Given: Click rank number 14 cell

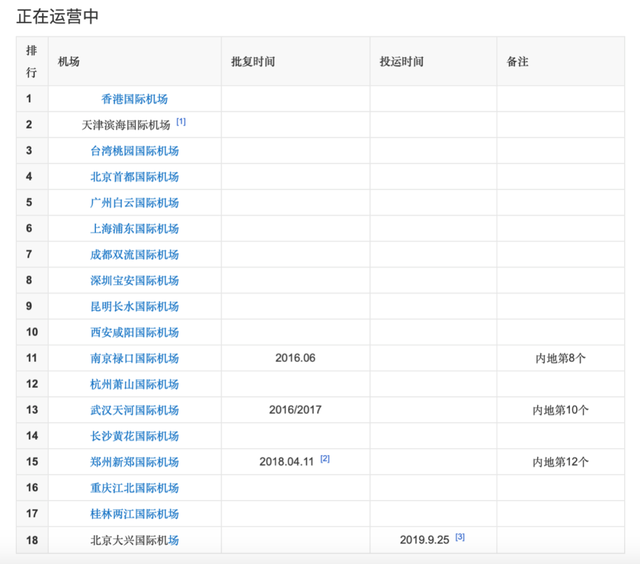Looking at the screenshot, I should coord(32,435).
